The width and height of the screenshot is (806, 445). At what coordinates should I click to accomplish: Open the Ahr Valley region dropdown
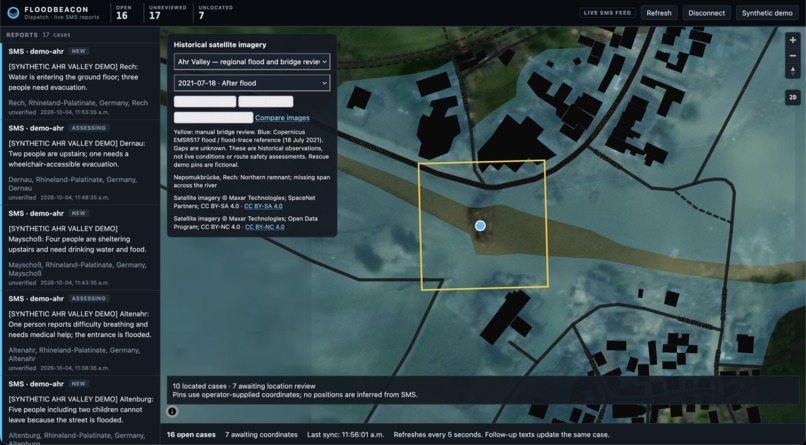(252, 62)
